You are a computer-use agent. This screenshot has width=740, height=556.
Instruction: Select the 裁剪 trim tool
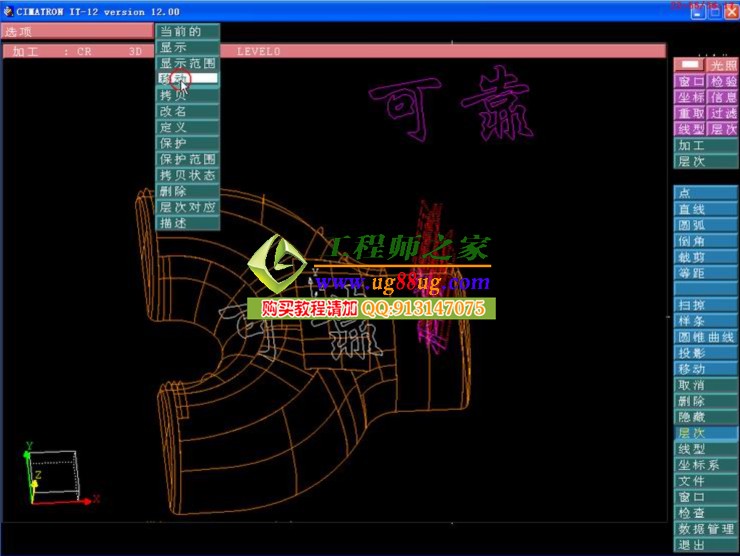point(706,257)
